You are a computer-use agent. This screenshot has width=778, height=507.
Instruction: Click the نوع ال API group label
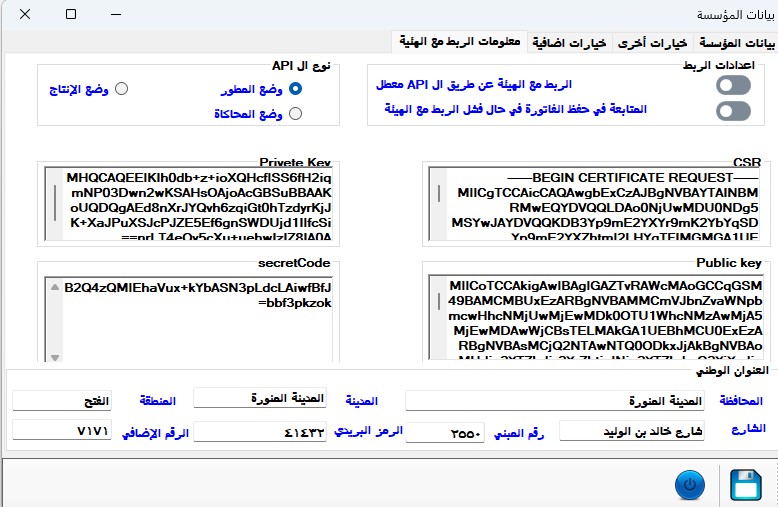click(x=301, y=65)
